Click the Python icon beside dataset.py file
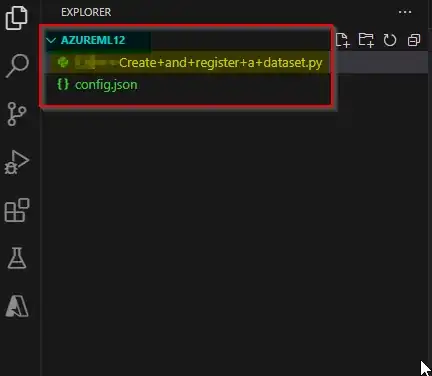Viewport: 432px width, 376px height. pyautogui.click(x=63, y=62)
